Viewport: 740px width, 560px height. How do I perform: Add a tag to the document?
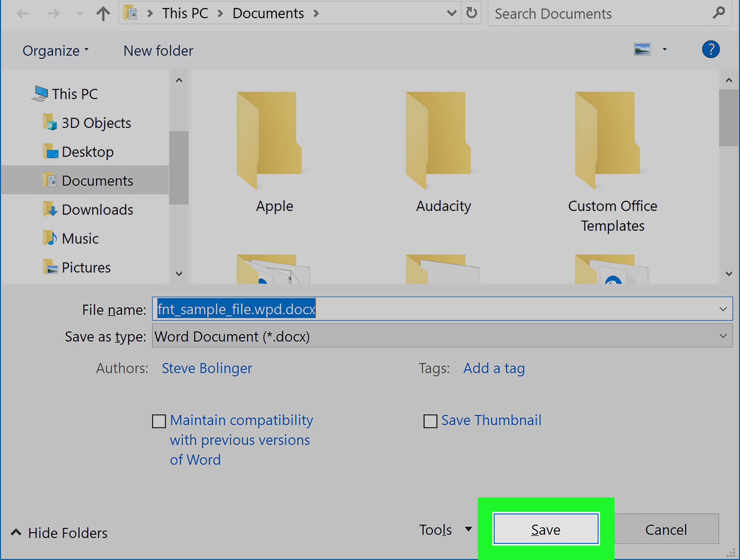pyautogui.click(x=494, y=368)
